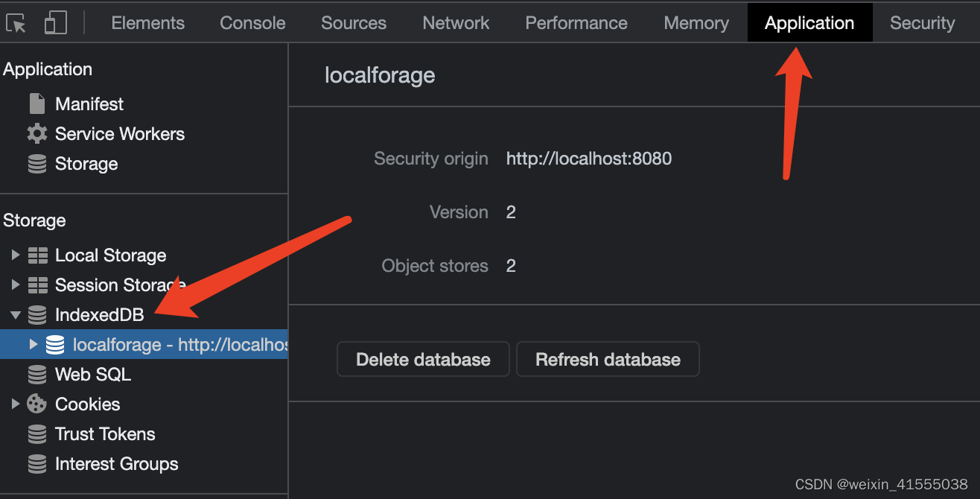This screenshot has height=499, width=980.
Task: Open the Network tab
Action: [x=456, y=23]
